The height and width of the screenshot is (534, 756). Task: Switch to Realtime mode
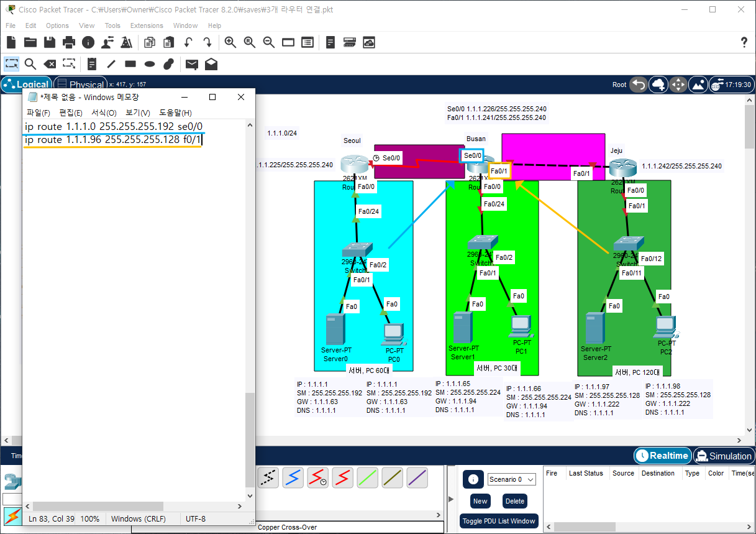pos(662,456)
